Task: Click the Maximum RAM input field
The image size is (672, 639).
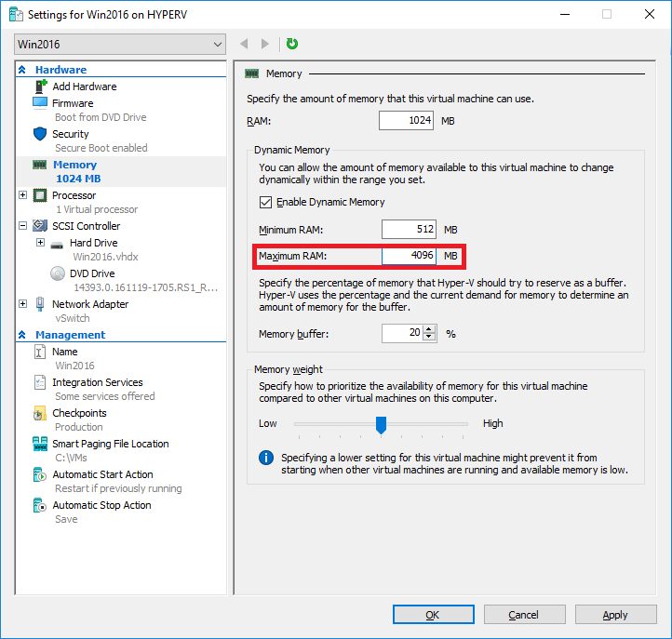Action: [x=409, y=256]
